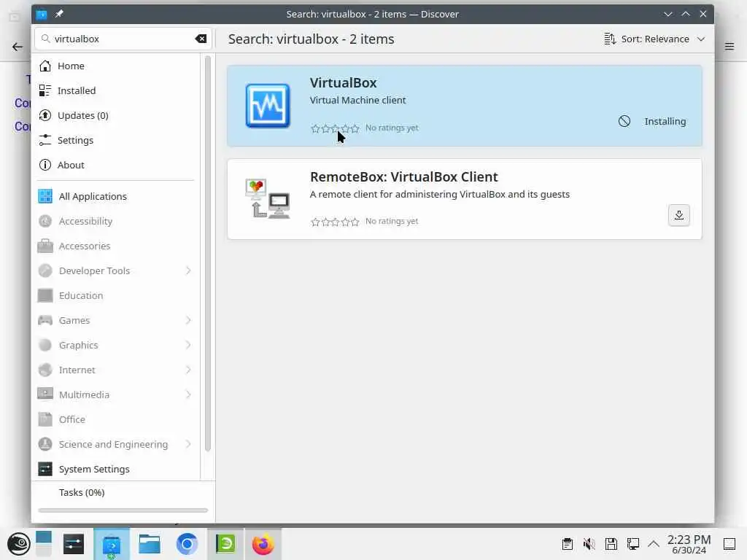Click the tasks progress bar
This screenshot has width=747, height=560.
[x=123, y=510]
